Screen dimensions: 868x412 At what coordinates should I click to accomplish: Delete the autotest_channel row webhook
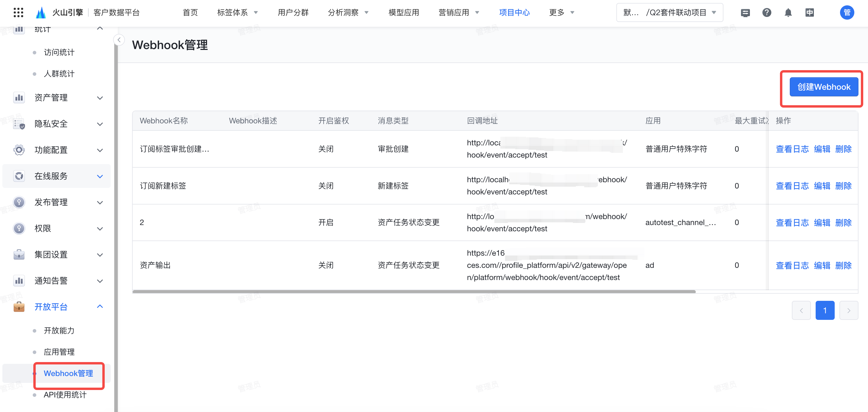tap(843, 222)
